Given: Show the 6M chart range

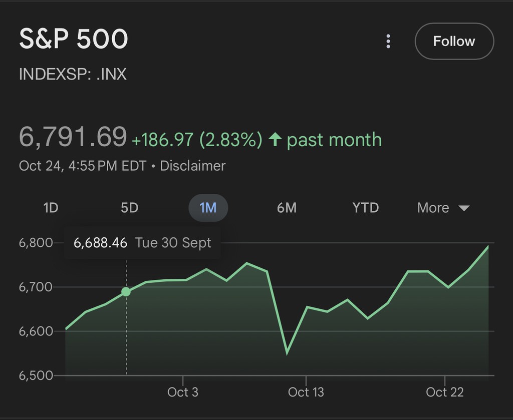Looking at the screenshot, I should [287, 208].
